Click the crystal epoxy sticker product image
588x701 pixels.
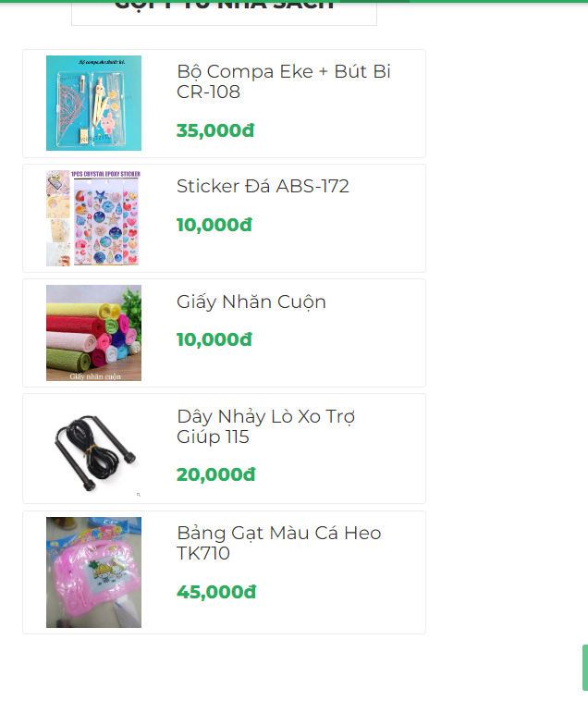tap(93, 218)
